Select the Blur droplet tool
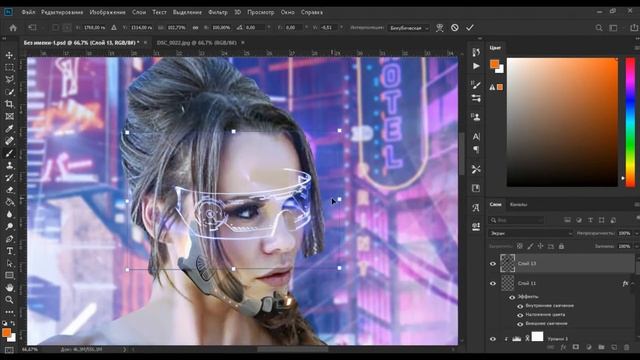Image resolution: width=640 pixels, height=360 pixels. pyautogui.click(x=9, y=214)
